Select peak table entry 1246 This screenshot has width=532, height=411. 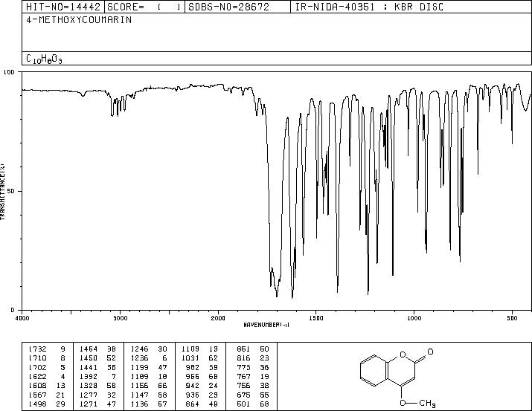pyautogui.click(x=150, y=349)
